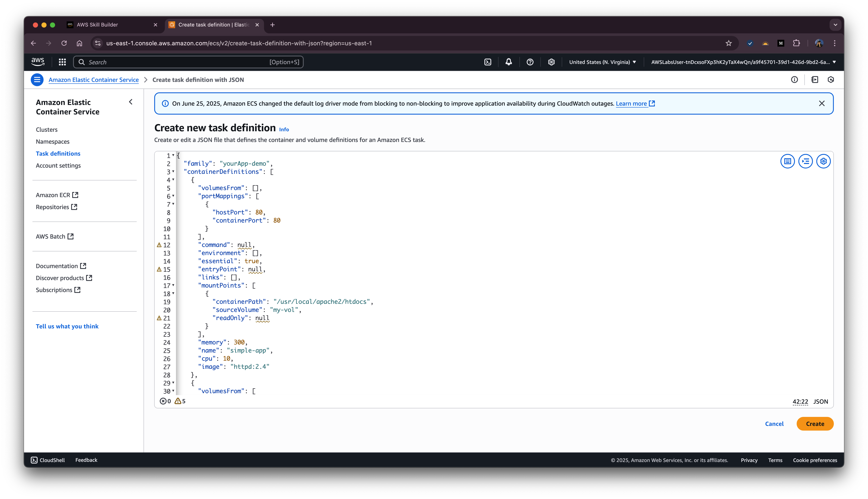Click the Amazon Elastic Container Service breadcrumb
This screenshot has height=499, width=868.
pyautogui.click(x=93, y=80)
